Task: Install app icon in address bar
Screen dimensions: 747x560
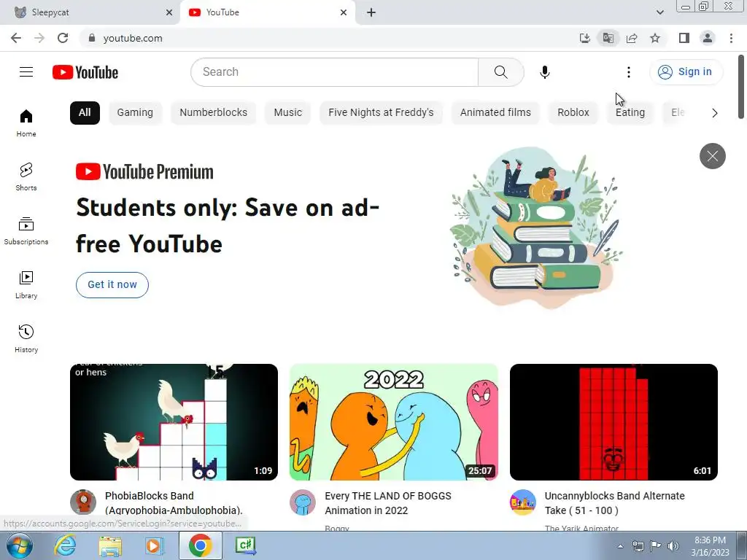Action: pos(584,38)
